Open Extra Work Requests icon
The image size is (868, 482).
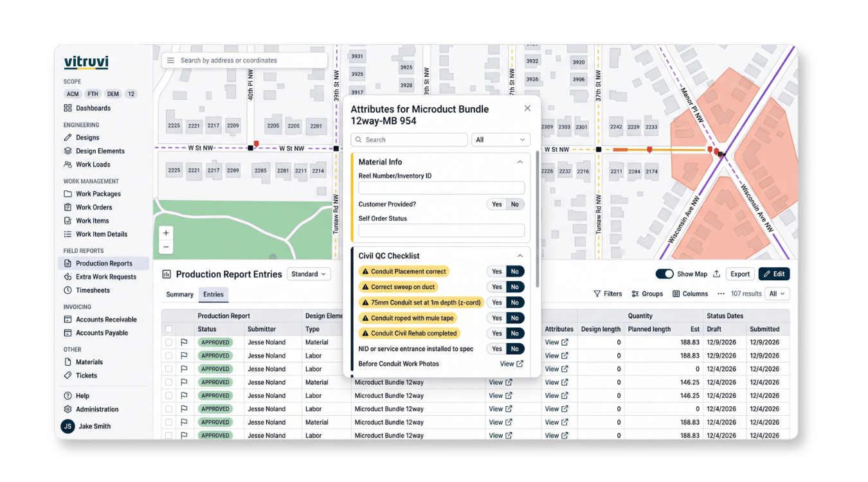pos(68,277)
